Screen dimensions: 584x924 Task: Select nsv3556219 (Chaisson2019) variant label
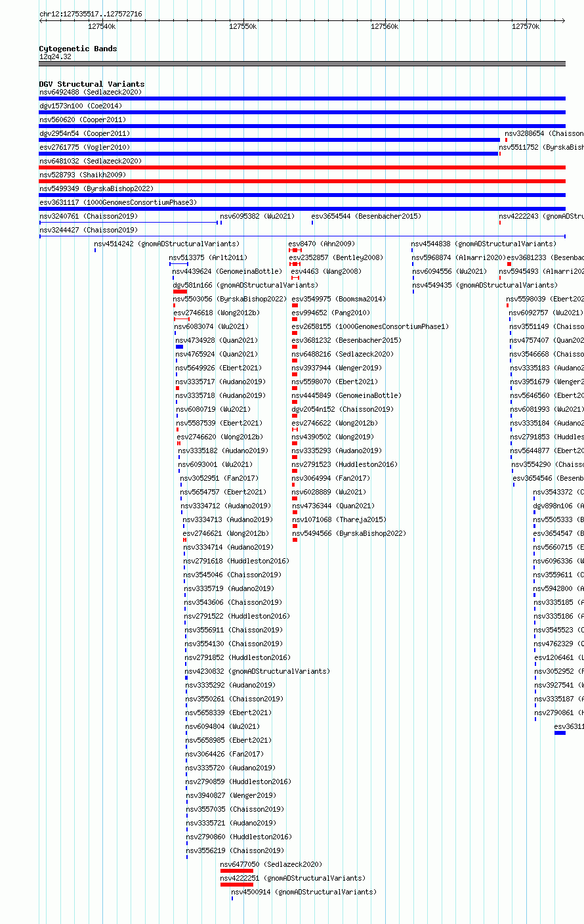coord(235,851)
